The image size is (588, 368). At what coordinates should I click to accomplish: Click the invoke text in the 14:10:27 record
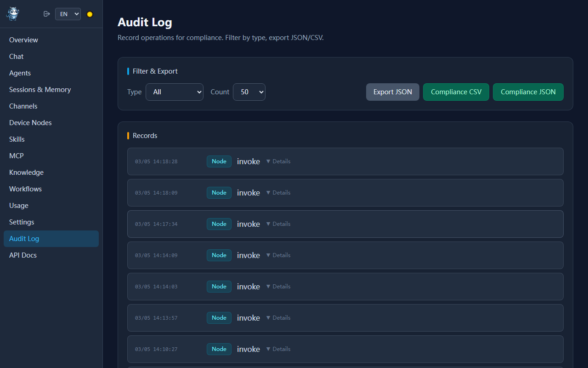click(249, 349)
